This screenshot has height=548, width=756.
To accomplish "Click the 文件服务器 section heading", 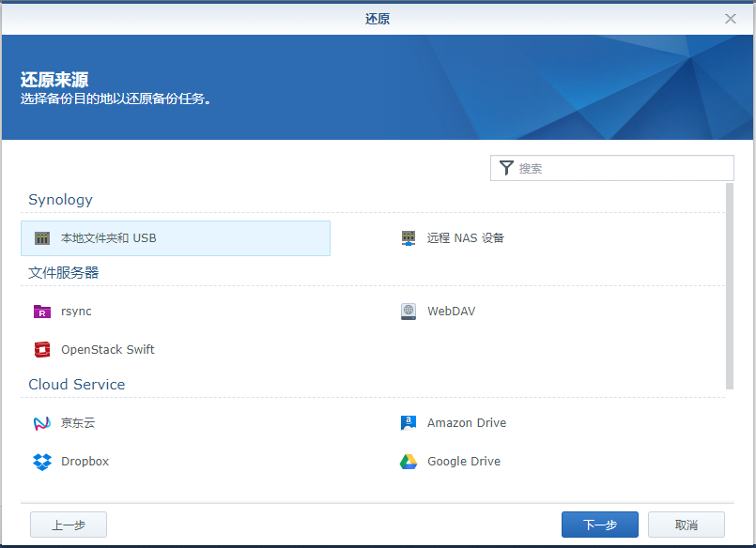I will pyautogui.click(x=64, y=273).
